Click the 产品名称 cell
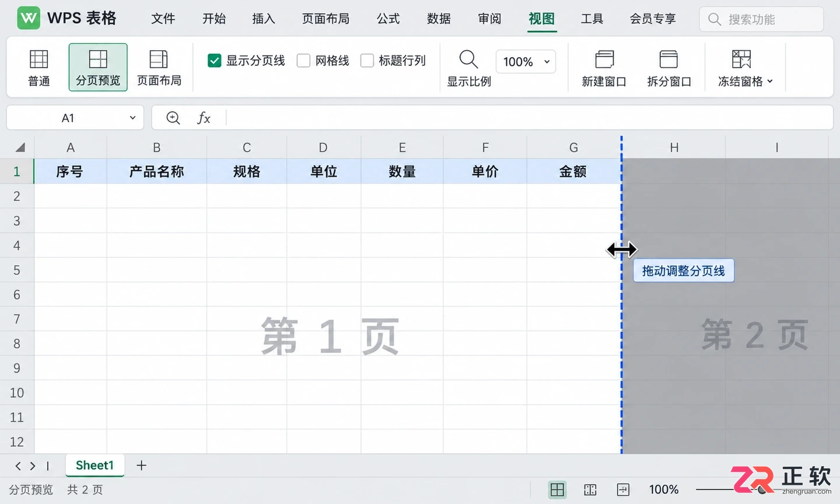840x504 pixels. [x=156, y=171]
